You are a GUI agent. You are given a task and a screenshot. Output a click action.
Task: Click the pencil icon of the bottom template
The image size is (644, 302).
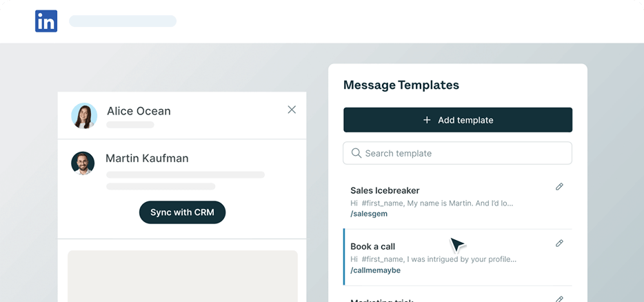tap(559, 299)
